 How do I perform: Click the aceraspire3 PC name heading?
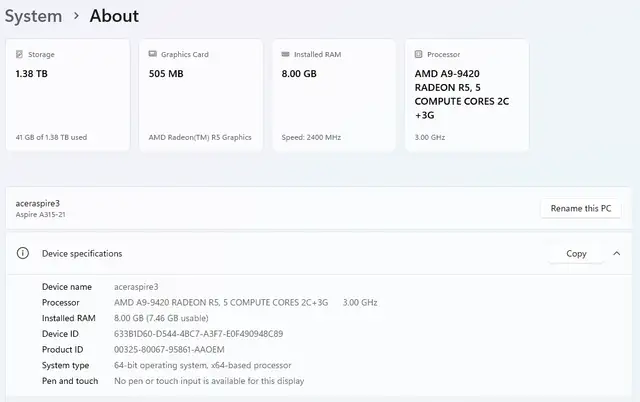coord(38,203)
